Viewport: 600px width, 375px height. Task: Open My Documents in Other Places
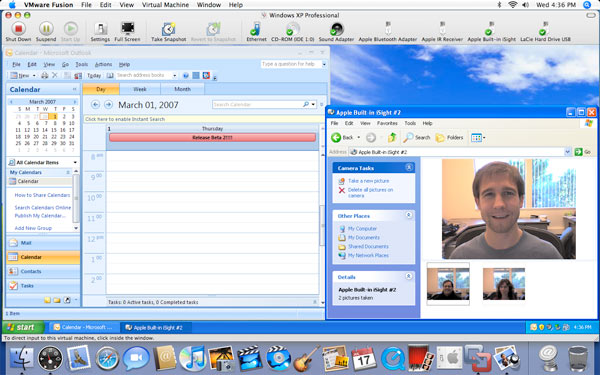364,238
